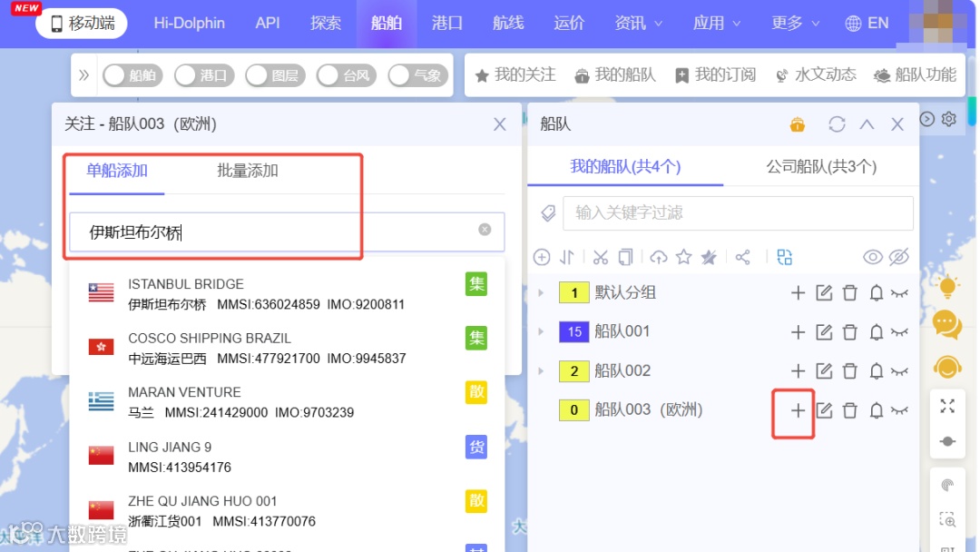
Task: Delete the 船队002 fleet
Action: 849,371
